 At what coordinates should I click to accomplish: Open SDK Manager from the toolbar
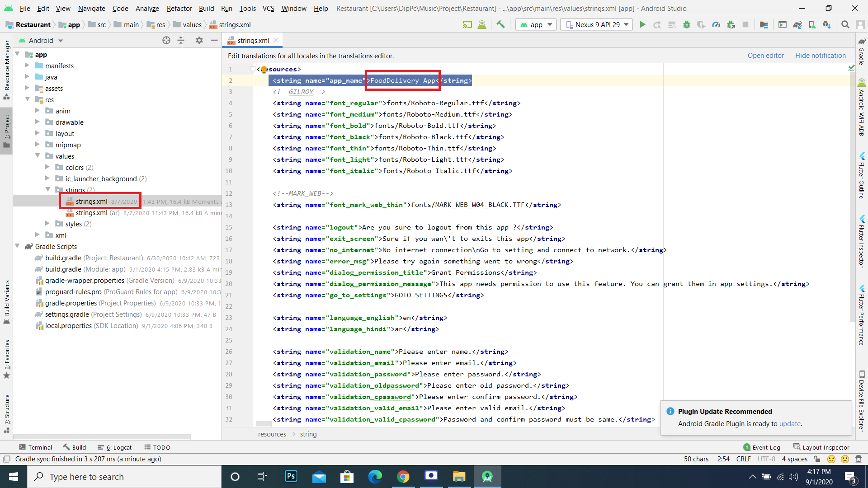[826, 25]
